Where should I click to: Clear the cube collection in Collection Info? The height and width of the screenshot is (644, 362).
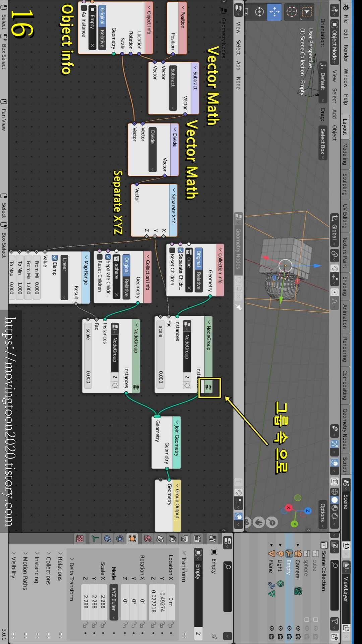click(189, 288)
